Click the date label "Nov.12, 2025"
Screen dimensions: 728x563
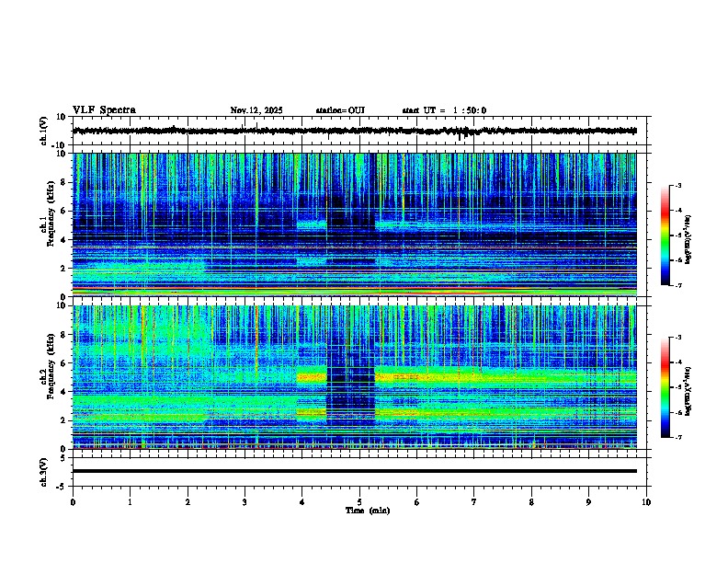[256, 110]
